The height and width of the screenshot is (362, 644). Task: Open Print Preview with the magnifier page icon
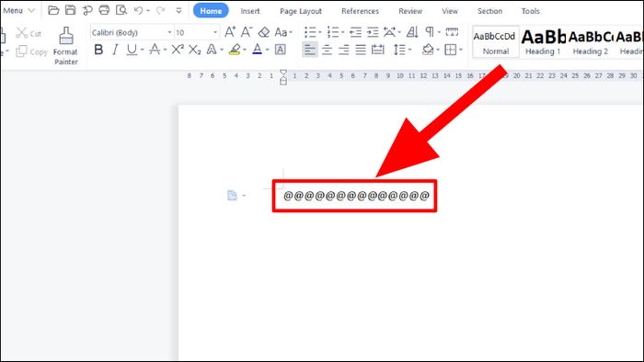coord(121,10)
